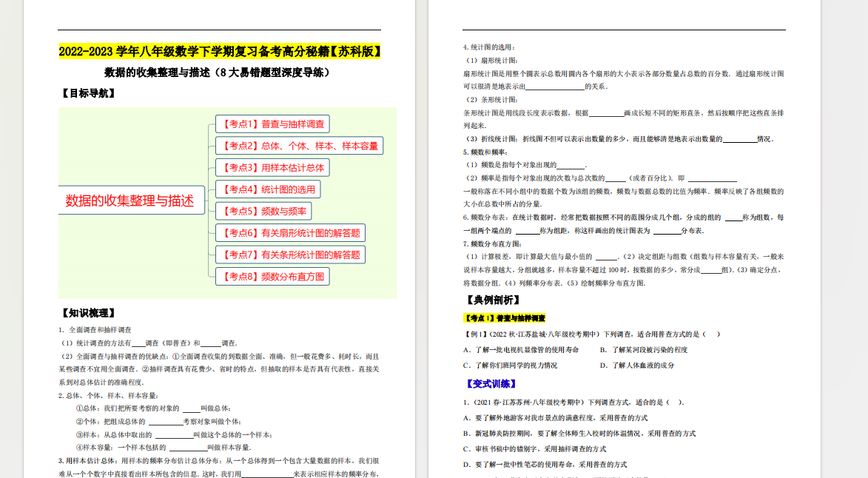Screen dimensions: 868x478
Task: Choose option A. 要了解外地游客对我市景点的满意程度
Action: click(x=556, y=418)
